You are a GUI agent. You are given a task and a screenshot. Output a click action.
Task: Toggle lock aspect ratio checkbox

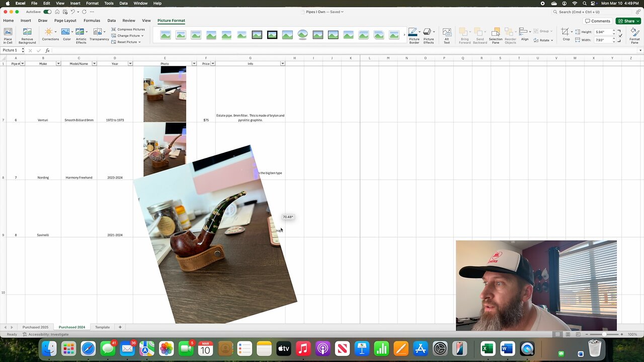620,35
